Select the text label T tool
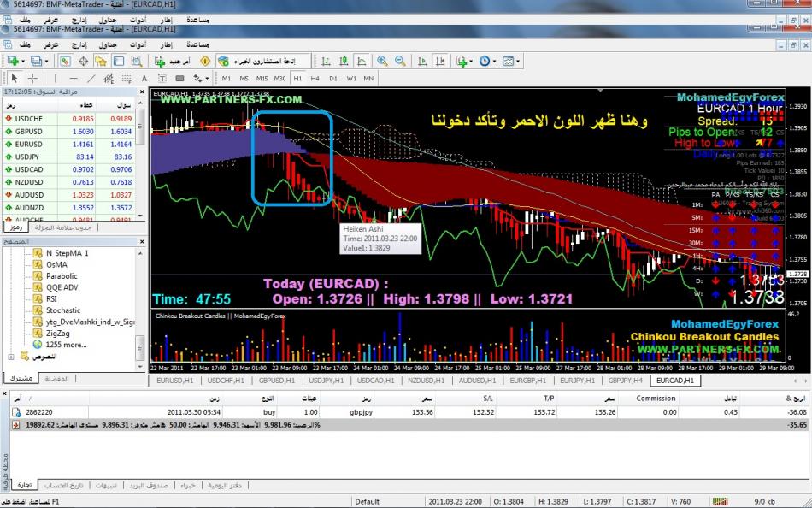Viewport: 812px width, 508px height. point(162,79)
